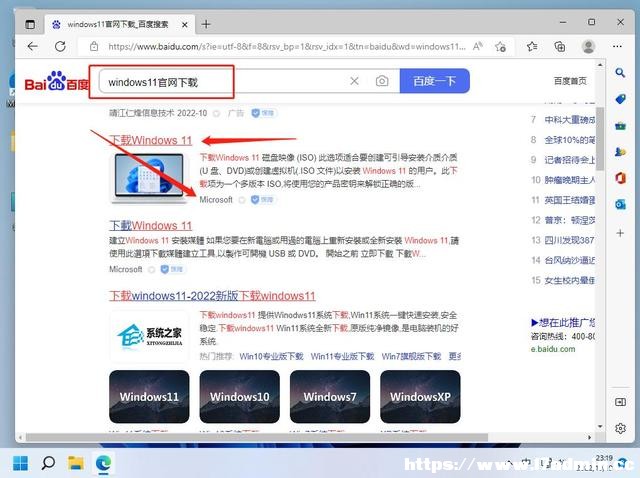This screenshot has height=478, width=640.
Task: Open second 下载Windows 11 result link
Action: pos(150,226)
